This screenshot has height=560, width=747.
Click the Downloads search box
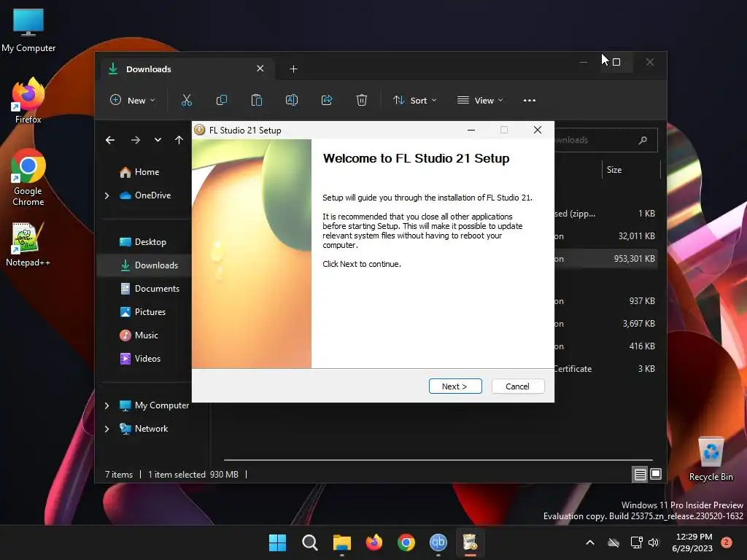pyautogui.click(x=606, y=140)
